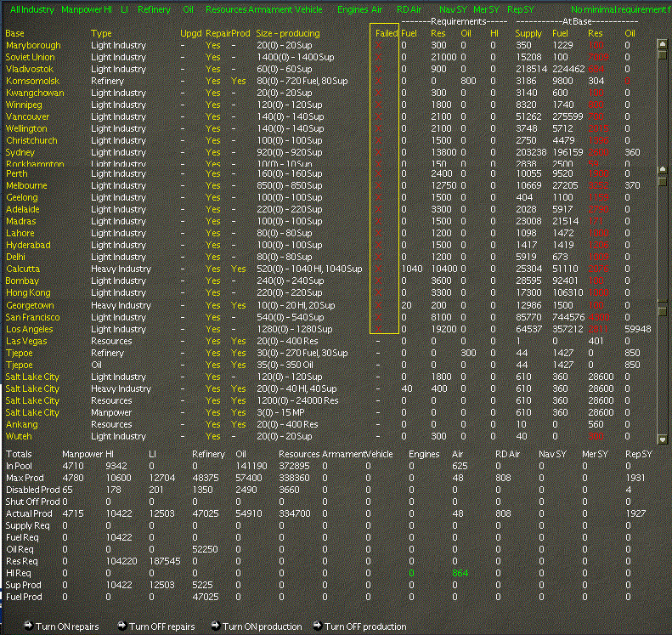Click the arrow icon beside Turn ON production
This screenshot has width=672, height=635.
point(215,625)
